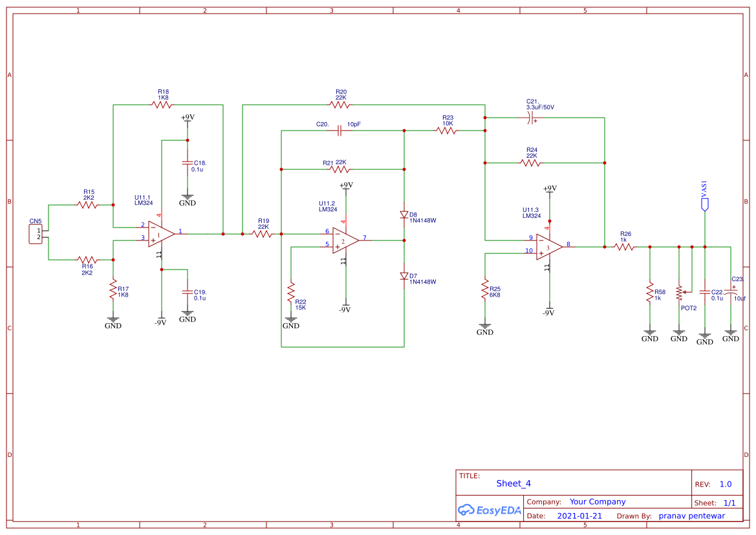Select diode D8 1N4148W symbol
This screenshot has height=535, width=756.
[403, 215]
